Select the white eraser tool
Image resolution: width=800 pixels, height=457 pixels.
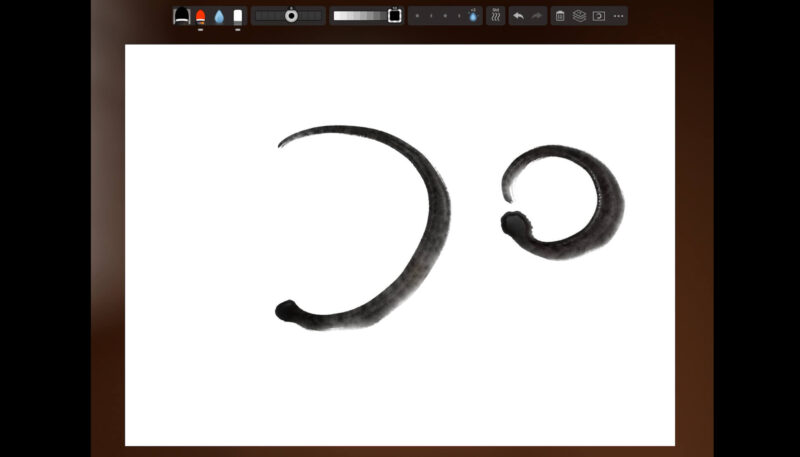(238, 16)
